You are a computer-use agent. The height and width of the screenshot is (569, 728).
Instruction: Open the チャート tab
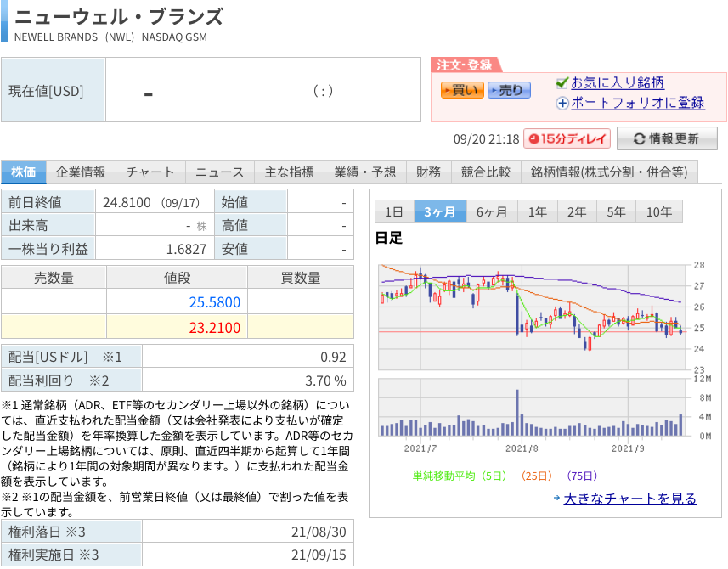click(x=150, y=172)
